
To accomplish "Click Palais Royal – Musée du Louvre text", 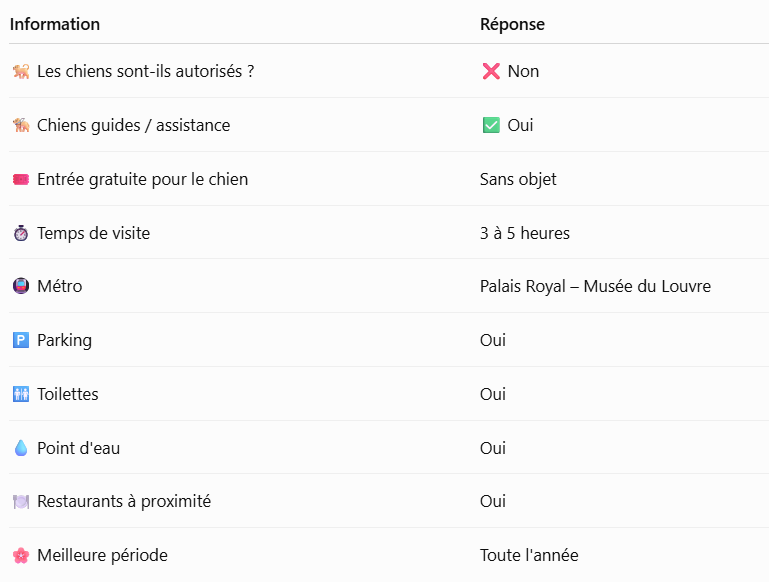I will (x=595, y=286).
